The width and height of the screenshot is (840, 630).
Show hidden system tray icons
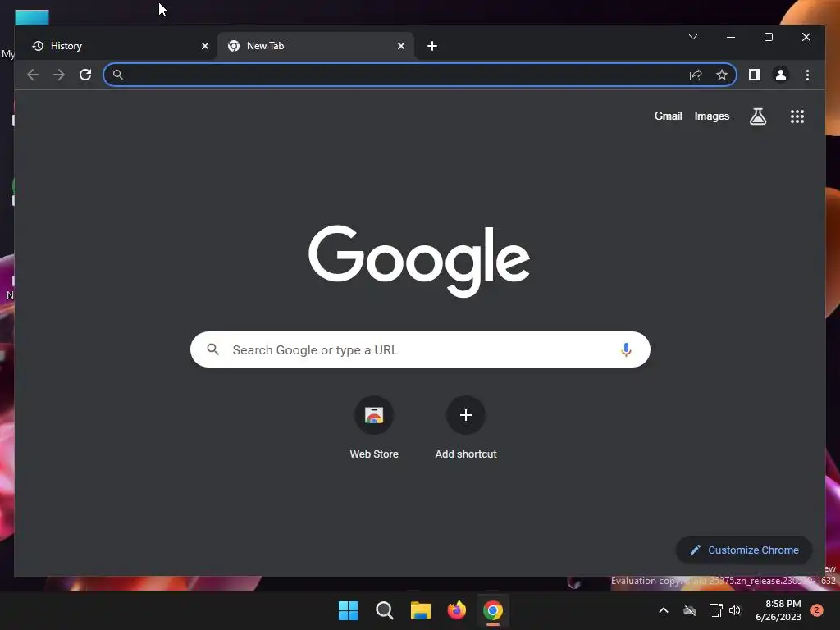pos(663,610)
